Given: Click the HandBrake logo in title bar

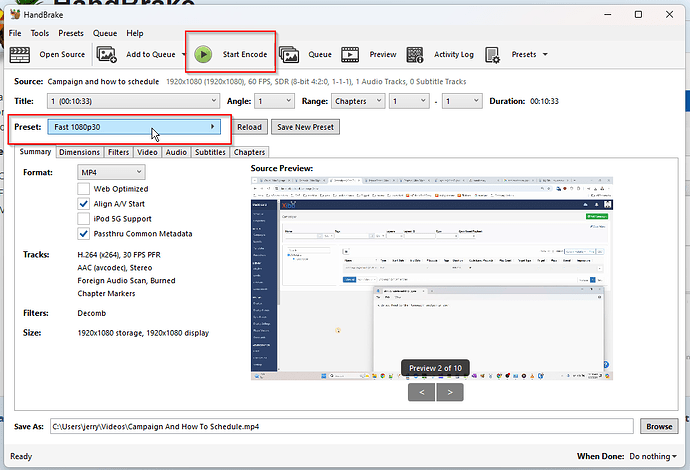Looking at the screenshot, I should 15,15.
